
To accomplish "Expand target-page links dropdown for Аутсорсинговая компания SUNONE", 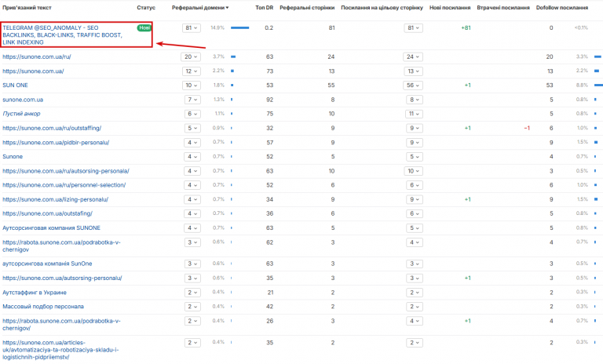I will 415,228.
